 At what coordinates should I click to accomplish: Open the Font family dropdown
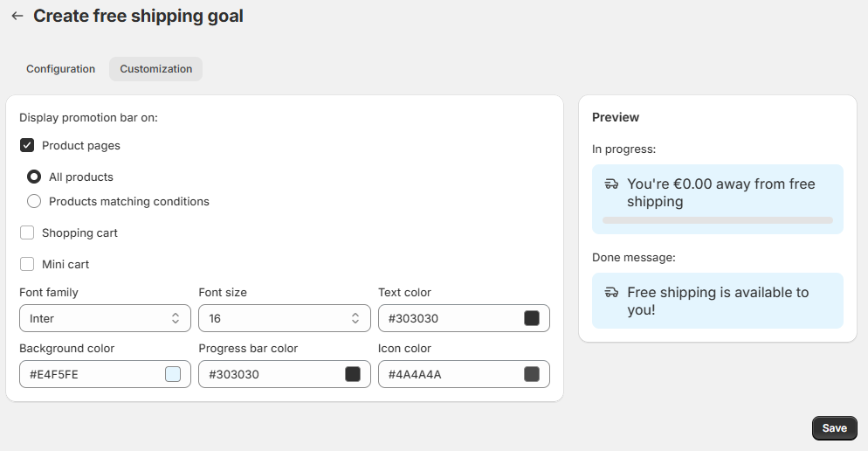click(105, 319)
